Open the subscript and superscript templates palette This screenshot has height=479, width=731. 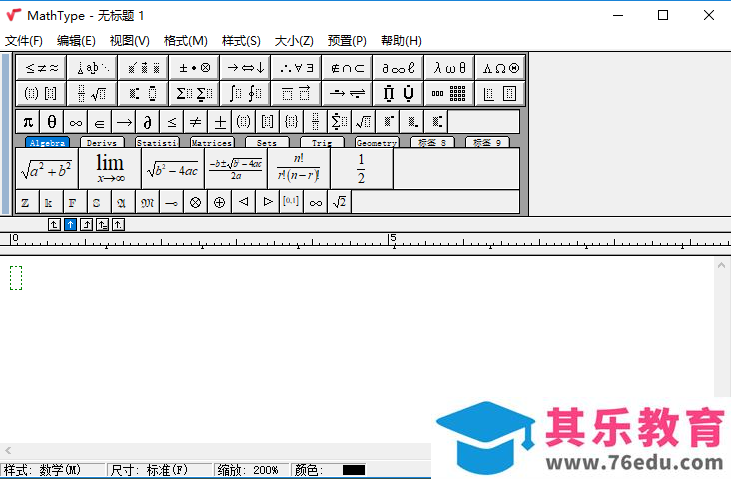[x=144, y=93]
